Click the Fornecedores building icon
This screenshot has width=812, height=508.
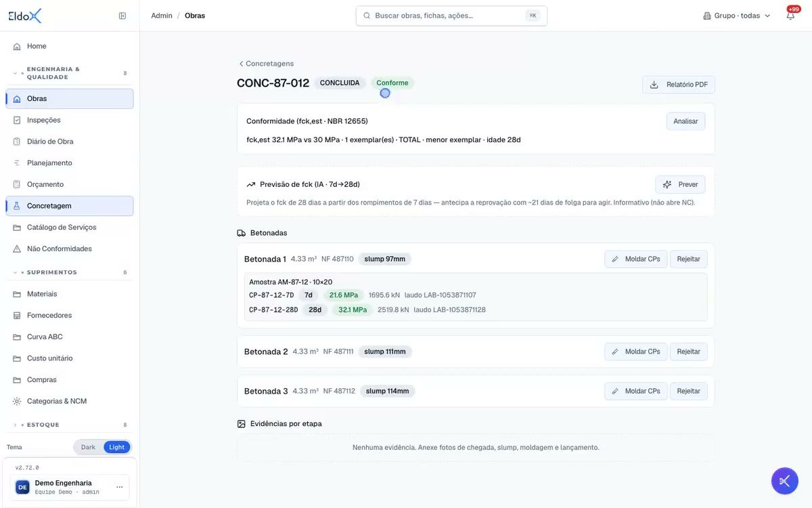click(17, 316)
